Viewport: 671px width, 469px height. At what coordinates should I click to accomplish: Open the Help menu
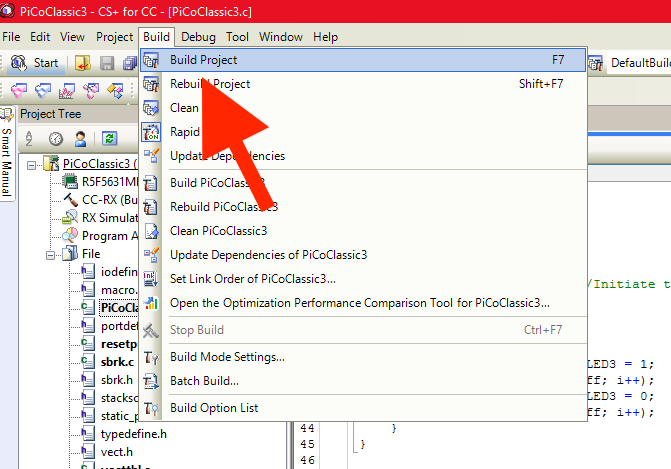point(325,37)
